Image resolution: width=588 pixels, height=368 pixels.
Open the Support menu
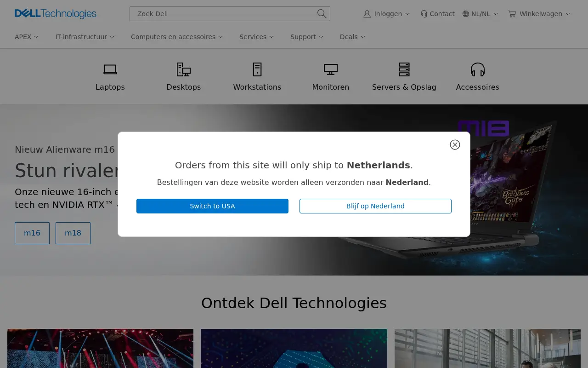pos(307,37)
